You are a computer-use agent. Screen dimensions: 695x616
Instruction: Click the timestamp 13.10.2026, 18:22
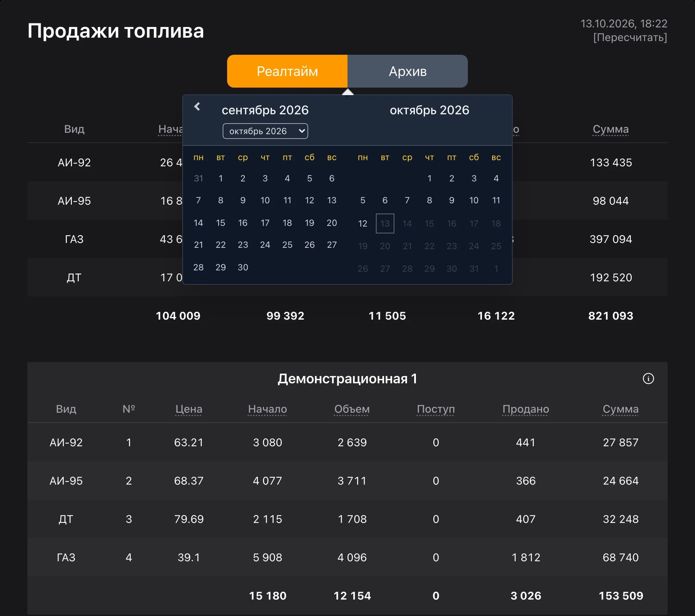coord(624,24)
